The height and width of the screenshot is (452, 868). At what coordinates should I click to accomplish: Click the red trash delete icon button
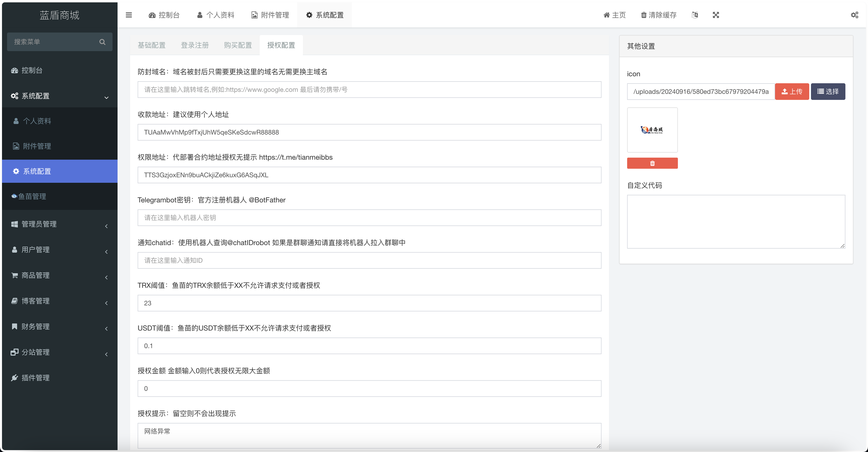tap(652, 163)
